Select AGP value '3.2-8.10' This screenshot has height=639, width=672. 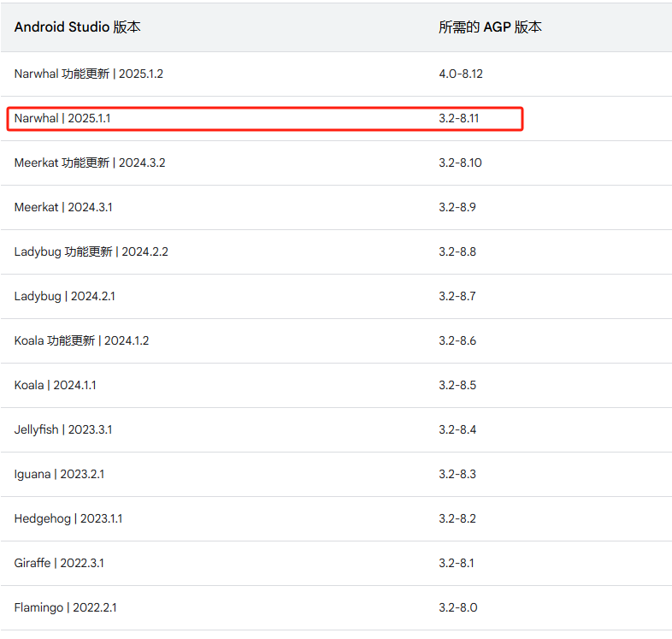[x=460, y=163]
